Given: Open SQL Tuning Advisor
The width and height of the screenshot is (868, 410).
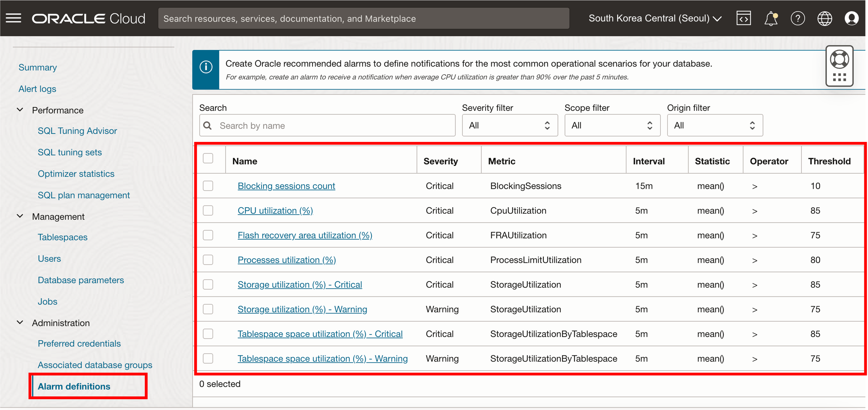Looking at the screenshot, I should [x=77, y=131].
